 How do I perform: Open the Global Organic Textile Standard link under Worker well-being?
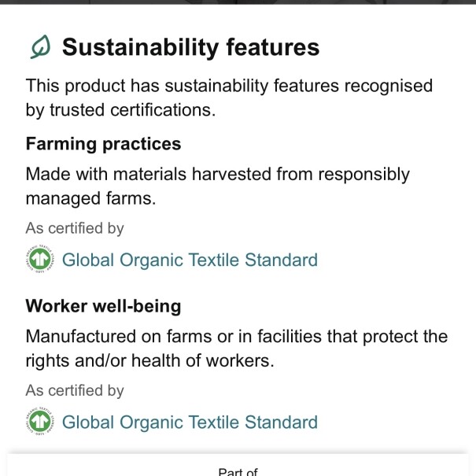point(190,422)
